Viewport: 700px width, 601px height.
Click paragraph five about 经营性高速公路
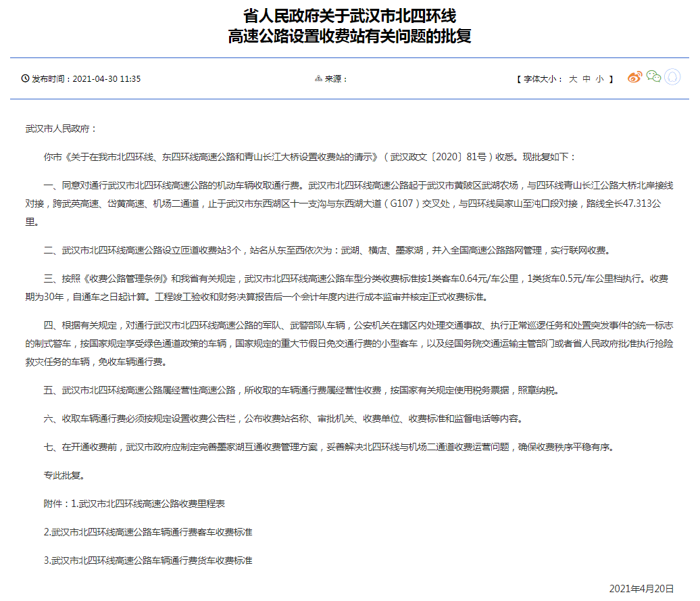[x=301, y=390]
